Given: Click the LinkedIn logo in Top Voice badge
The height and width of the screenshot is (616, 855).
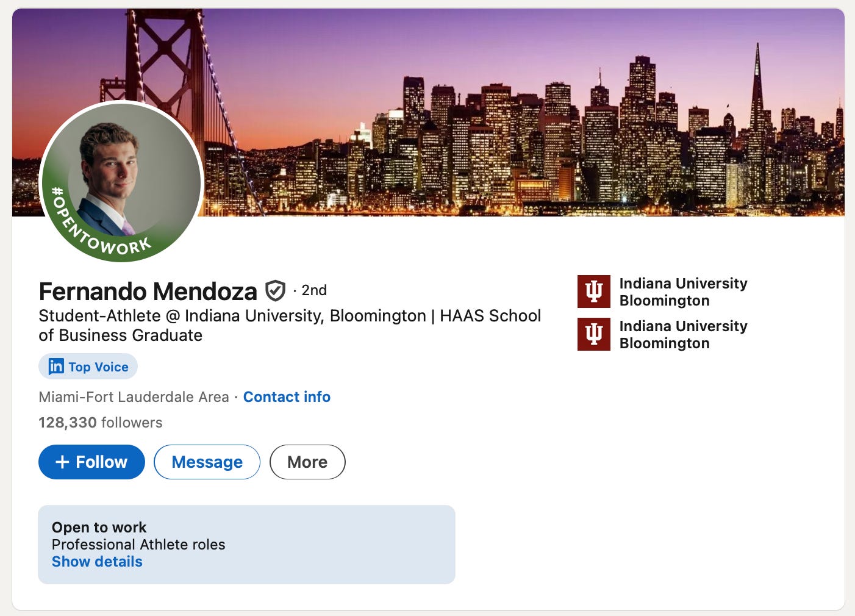Looking at the screenshot, I should (x=56, y=367).
